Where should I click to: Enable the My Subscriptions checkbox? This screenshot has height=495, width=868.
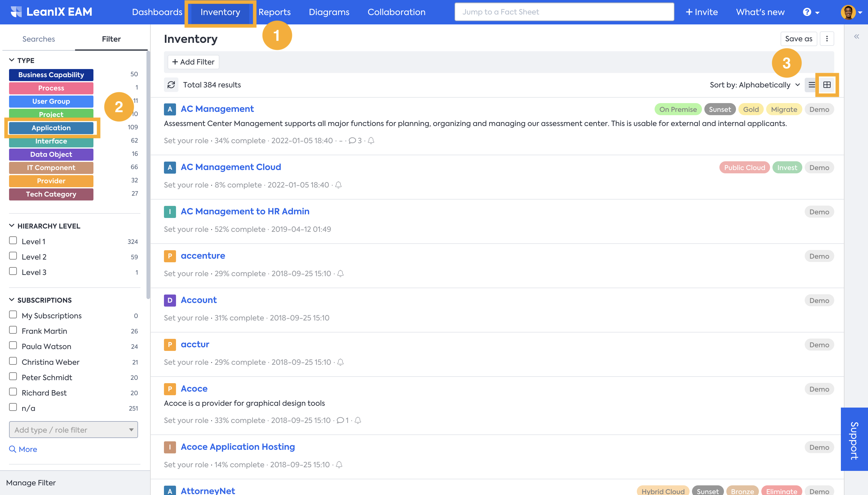coord(13,315)
